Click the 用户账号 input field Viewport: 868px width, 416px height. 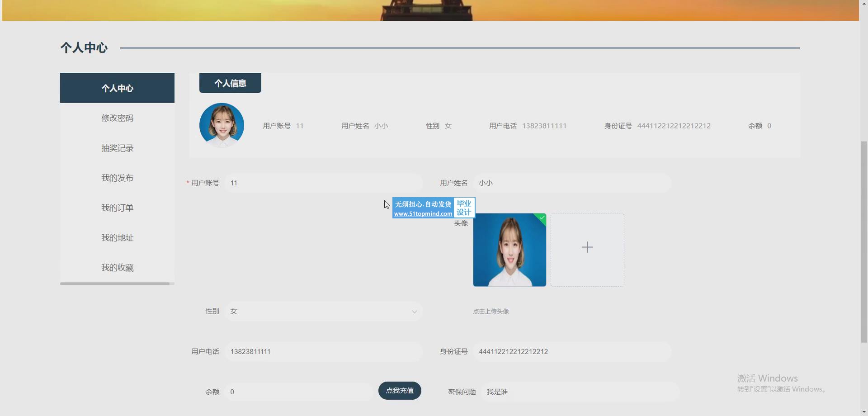pos(324,183)
